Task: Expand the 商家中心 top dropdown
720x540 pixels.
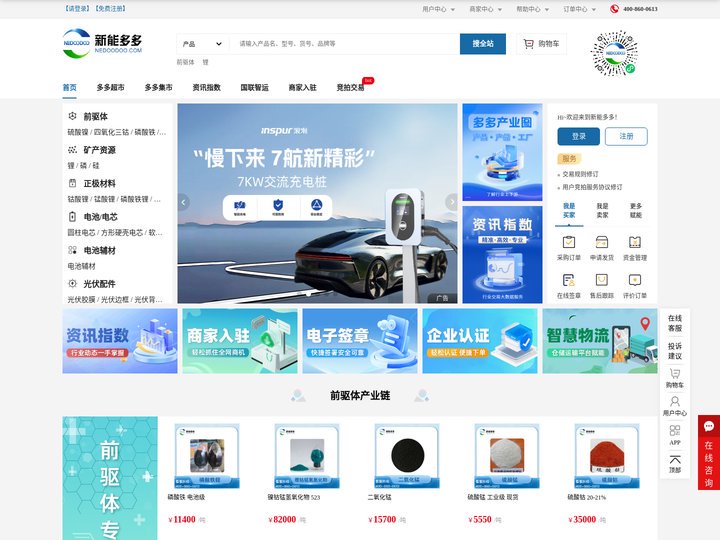Action: (485, 9)
